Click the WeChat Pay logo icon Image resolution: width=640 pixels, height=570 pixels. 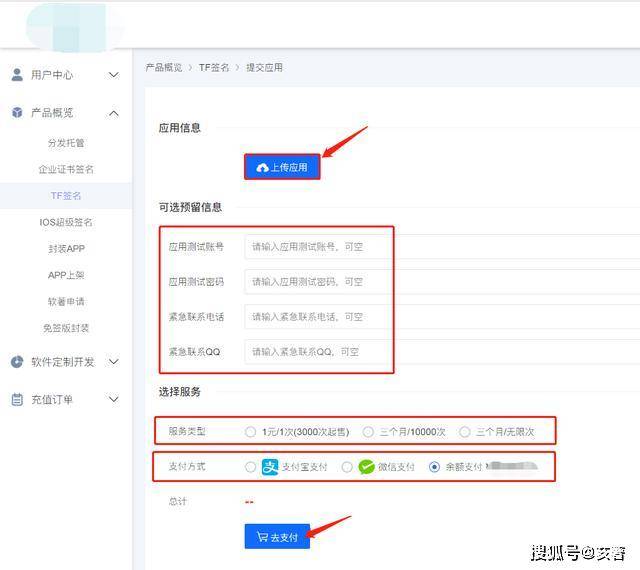click(366, 467)
